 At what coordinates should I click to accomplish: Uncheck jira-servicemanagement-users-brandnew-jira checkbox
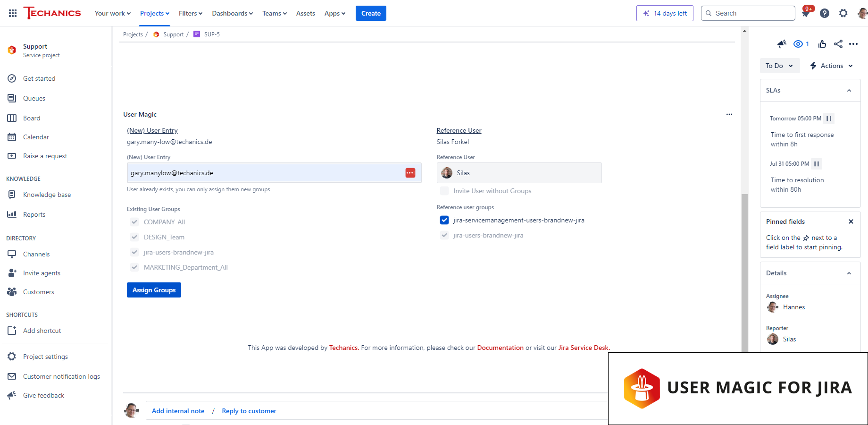444,220
